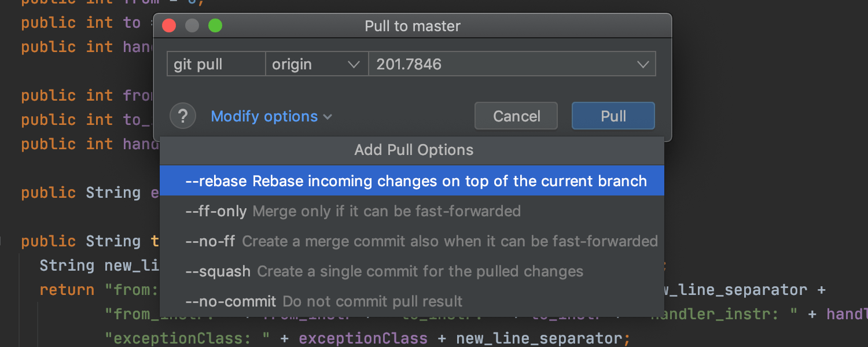Collapse the Modify options menu

pyautogui.click(x=271, y=116)
